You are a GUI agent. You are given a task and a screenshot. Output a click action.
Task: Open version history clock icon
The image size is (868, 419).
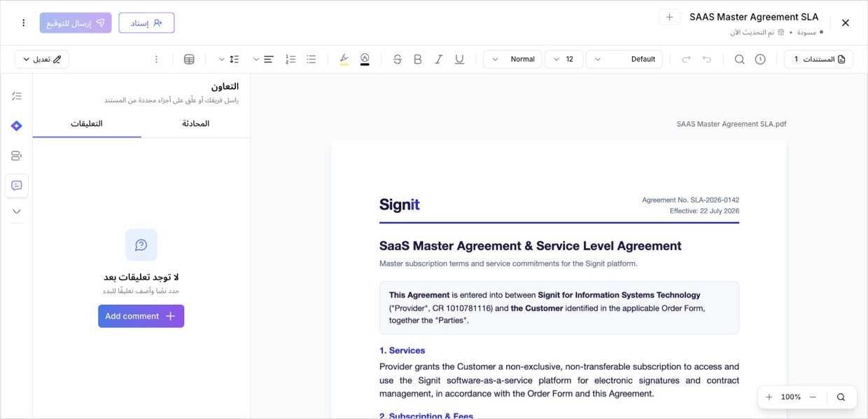point(760,60)
